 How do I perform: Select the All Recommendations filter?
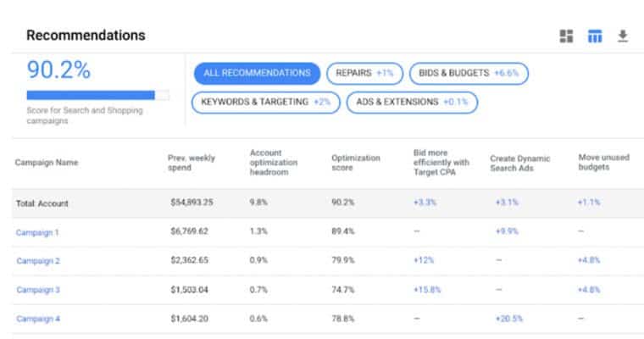pyautogui.click(x=257, y=74)
